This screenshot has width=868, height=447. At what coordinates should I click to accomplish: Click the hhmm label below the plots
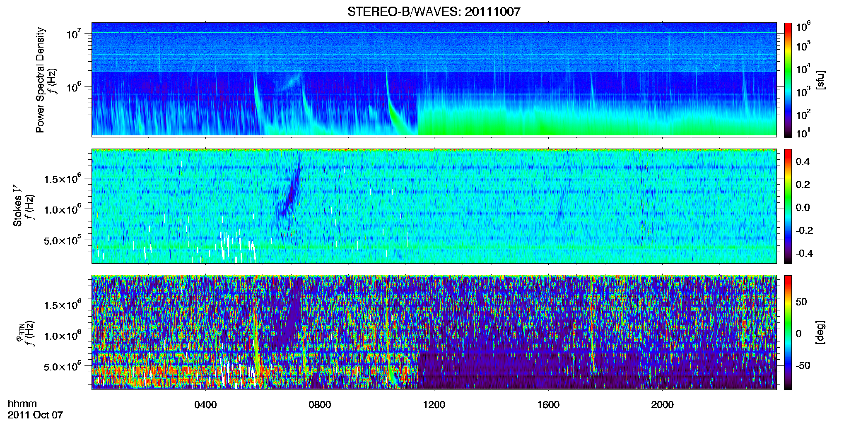[22, 404]
